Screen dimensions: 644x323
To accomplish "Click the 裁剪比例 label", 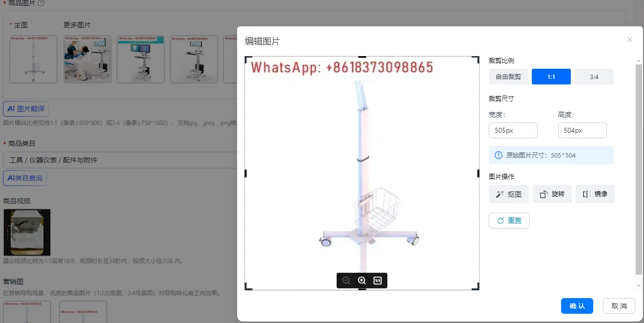I will click(502, 61).
